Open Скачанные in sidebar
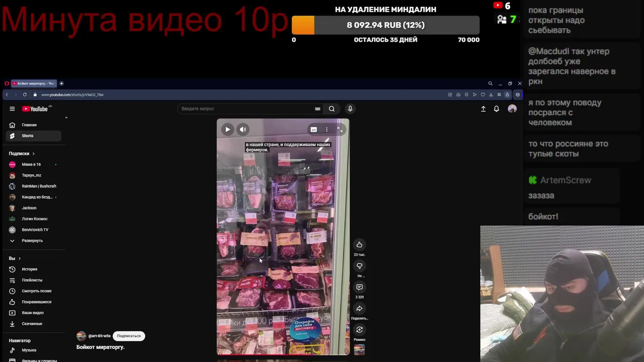Screen dimensions: 644x362 34,324
